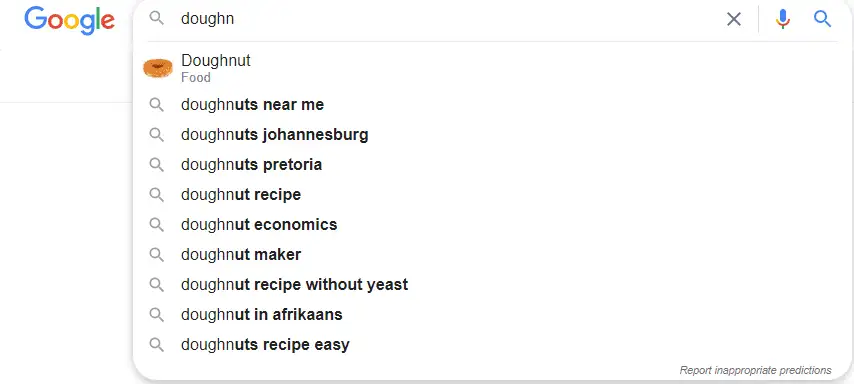Screen dimensions: 854x384
Task: Choose suggestion 'doughnuts johannesburg'
Action: coord(492,135)
